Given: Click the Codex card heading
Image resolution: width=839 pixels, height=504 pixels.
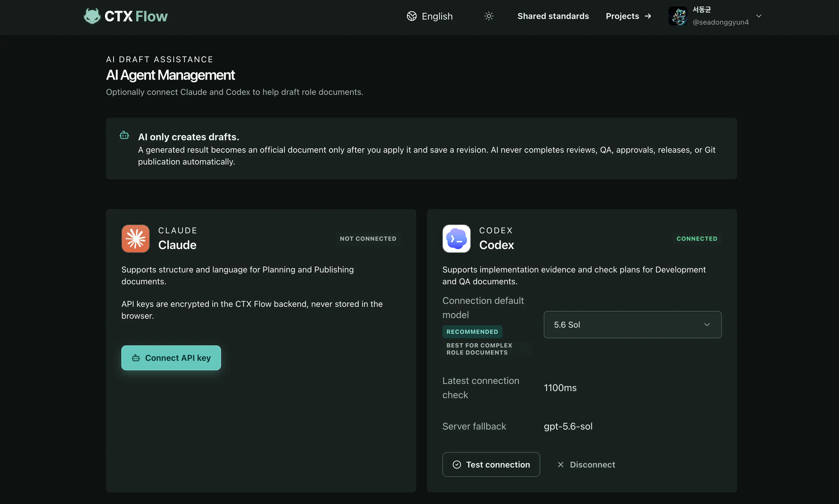Looking at the screenshot, I should tap(496, 245).
